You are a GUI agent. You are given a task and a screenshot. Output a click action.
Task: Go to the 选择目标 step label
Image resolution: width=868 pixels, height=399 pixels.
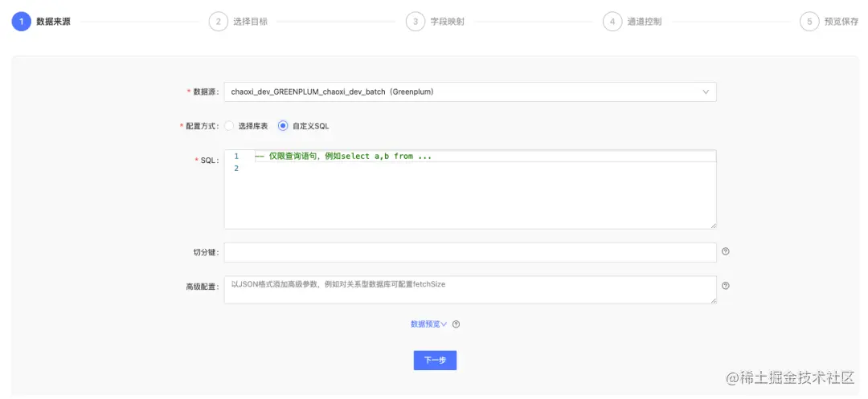pos(250,22)
